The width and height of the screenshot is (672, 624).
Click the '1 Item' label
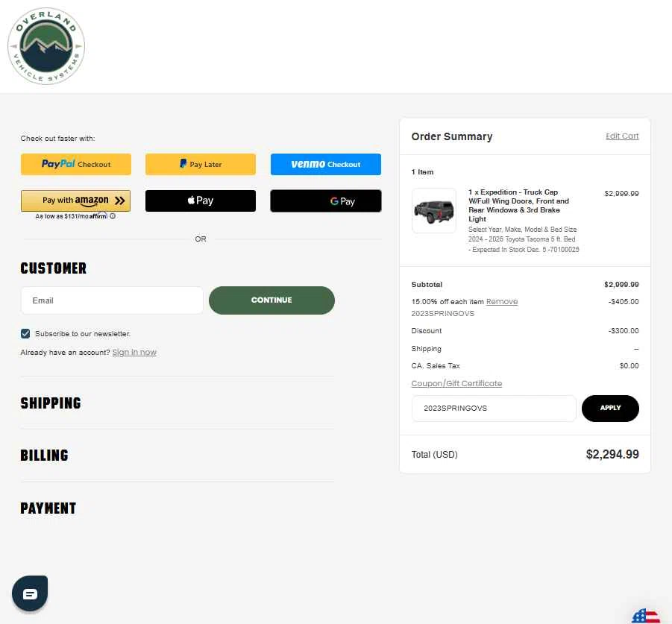pyautogui.click(x=422, y=171)
